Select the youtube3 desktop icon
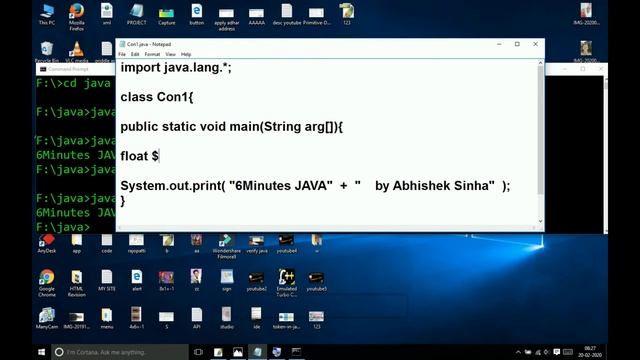 click(317, 281)
